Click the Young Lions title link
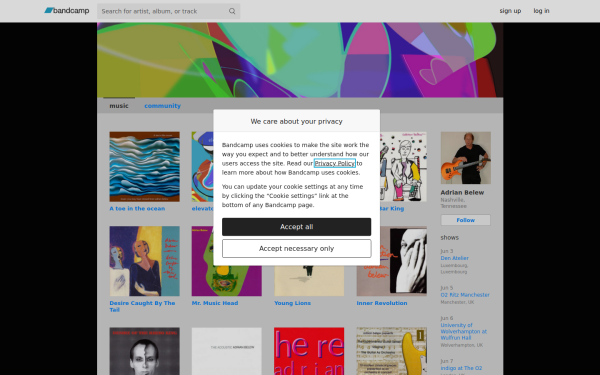The height and width of the screenshot is (375, 600). tap(292, 303)
